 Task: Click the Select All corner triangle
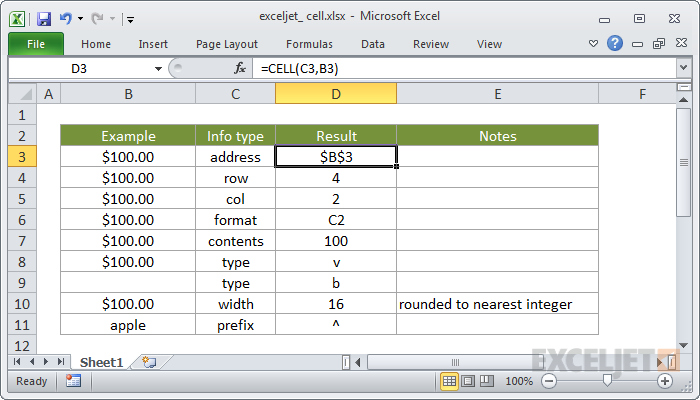(x=23, y=94)
